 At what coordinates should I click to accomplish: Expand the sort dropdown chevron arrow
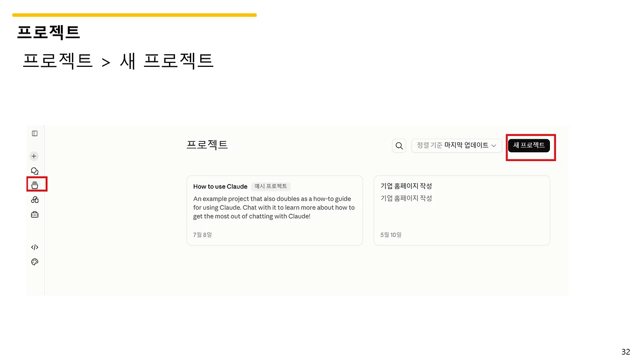tap(494, 146)
